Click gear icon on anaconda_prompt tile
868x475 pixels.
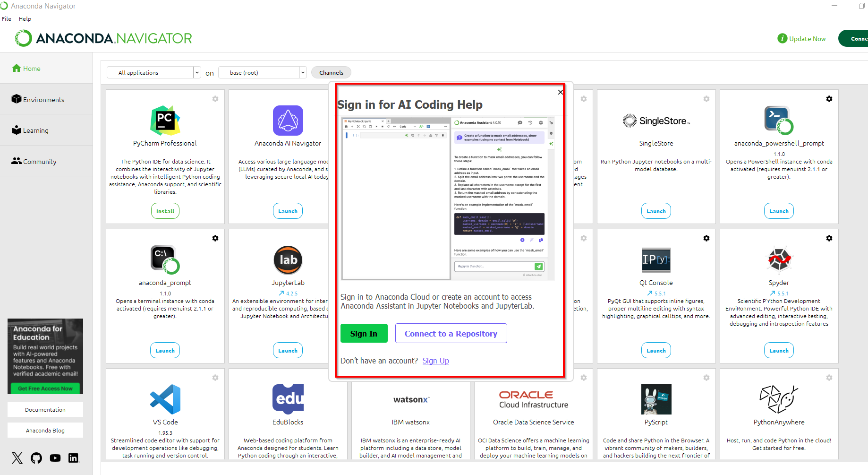[215, 238]
